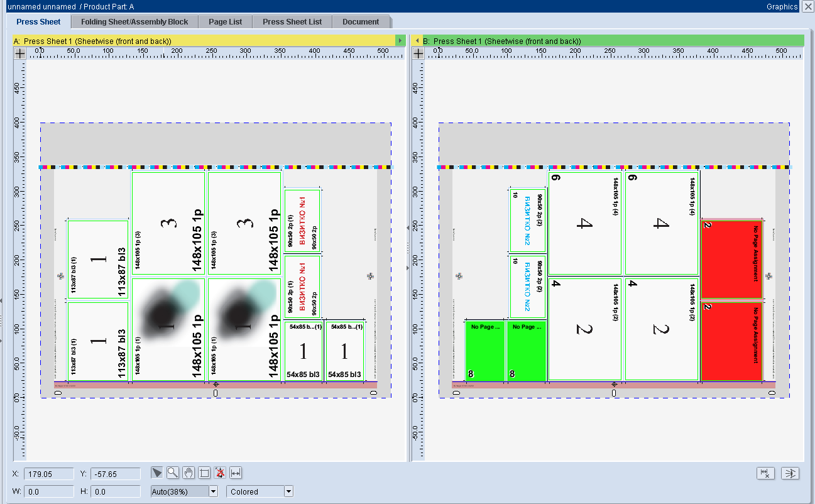Select right blurred-image 148x105 1p page in view A
The width and height of the screenshot is (815, 504).
tap(244, 329)
